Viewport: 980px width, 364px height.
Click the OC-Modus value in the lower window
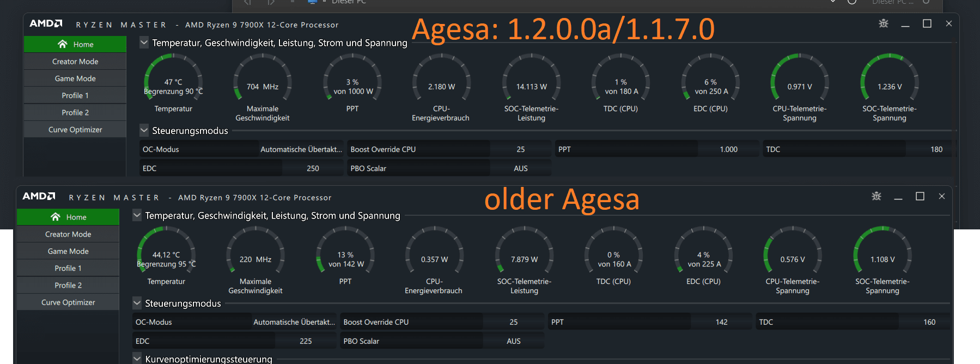point(294,322)
